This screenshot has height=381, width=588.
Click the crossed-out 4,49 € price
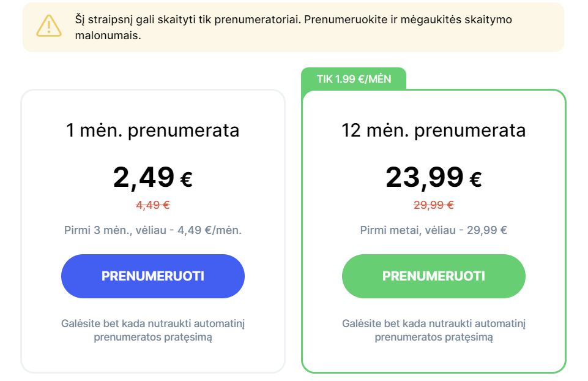pyautogui.click(x=152, y=205)
